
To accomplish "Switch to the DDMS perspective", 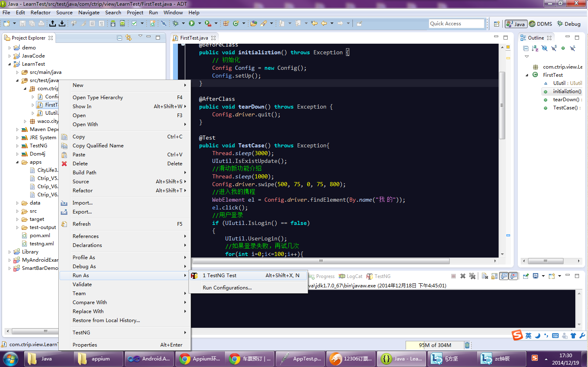I will click(x=541, y=24).
